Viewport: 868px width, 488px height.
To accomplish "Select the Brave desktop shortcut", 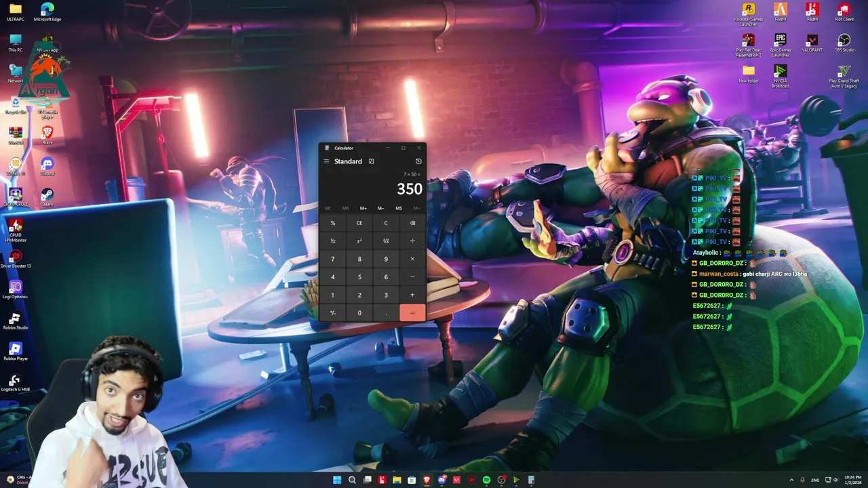I will (47, 135).
